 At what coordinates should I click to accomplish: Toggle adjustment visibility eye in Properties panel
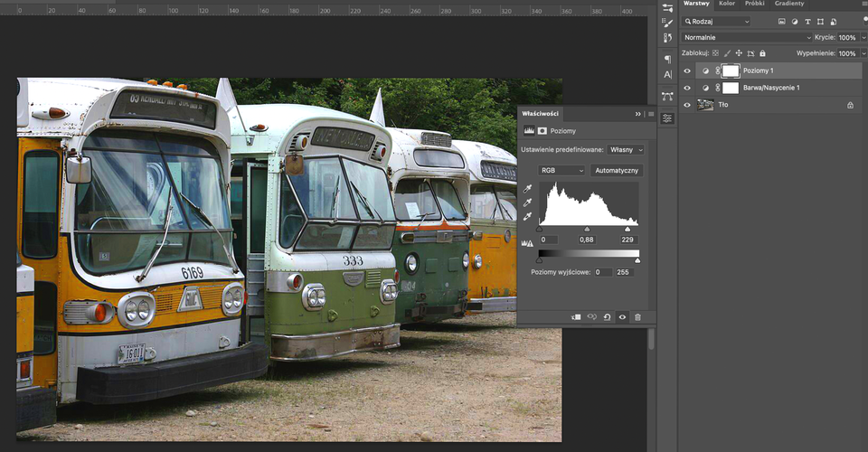[622, 317]
